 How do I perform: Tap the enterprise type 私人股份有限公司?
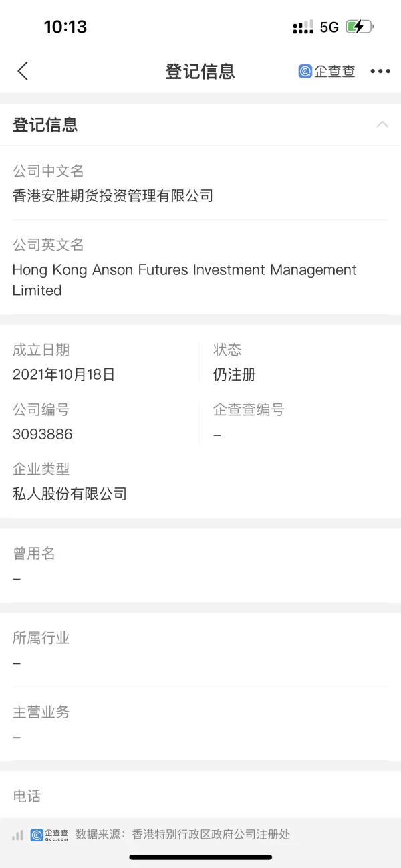click(x=70, y=494)
